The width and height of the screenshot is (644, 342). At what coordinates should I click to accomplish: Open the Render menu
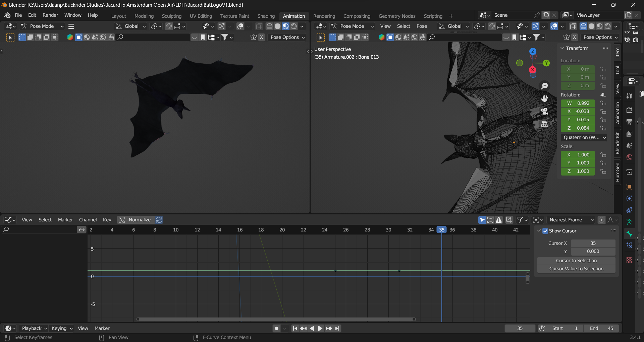point(50,15)
